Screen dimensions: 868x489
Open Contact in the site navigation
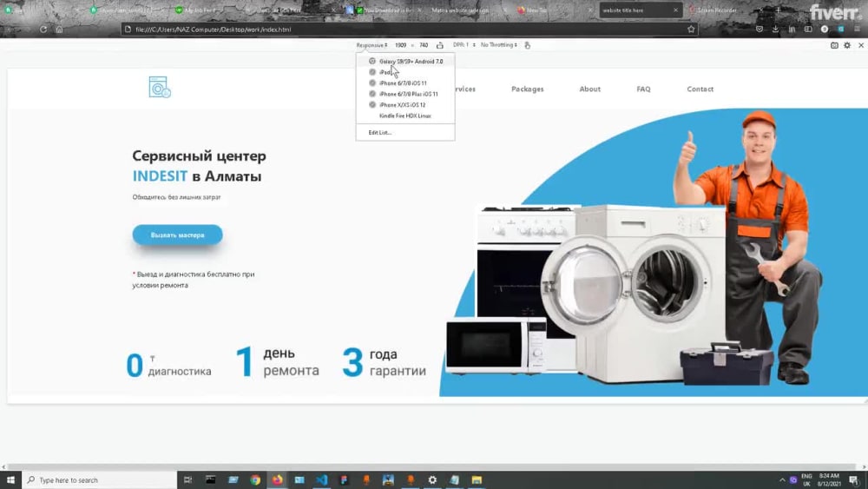700,89
